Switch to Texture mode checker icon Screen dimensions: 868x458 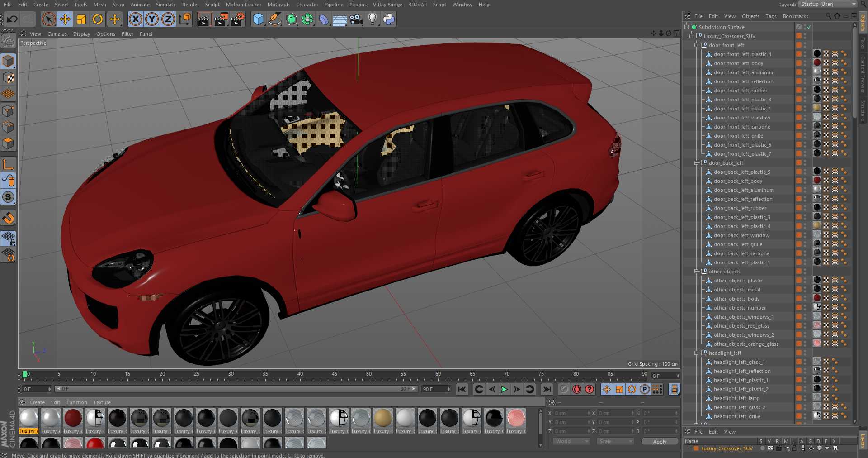[8, 77]
